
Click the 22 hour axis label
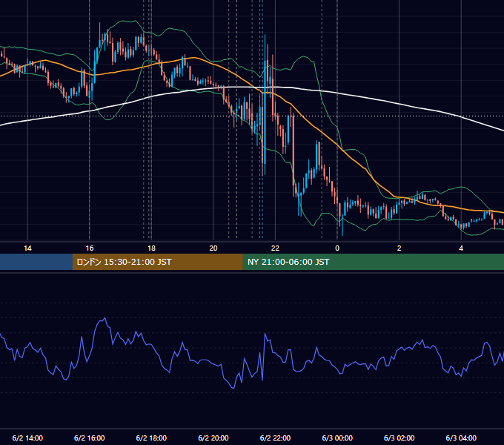point(275,248)
